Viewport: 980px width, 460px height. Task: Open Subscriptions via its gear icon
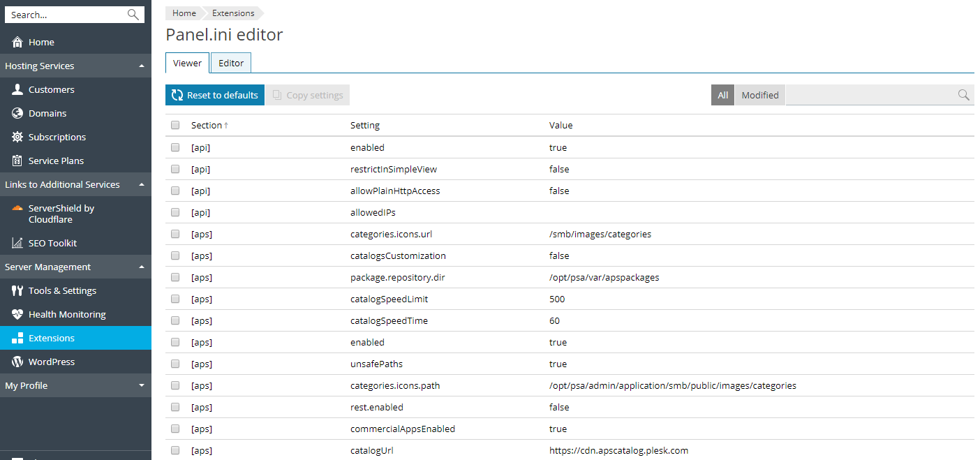tap(17, 138)
